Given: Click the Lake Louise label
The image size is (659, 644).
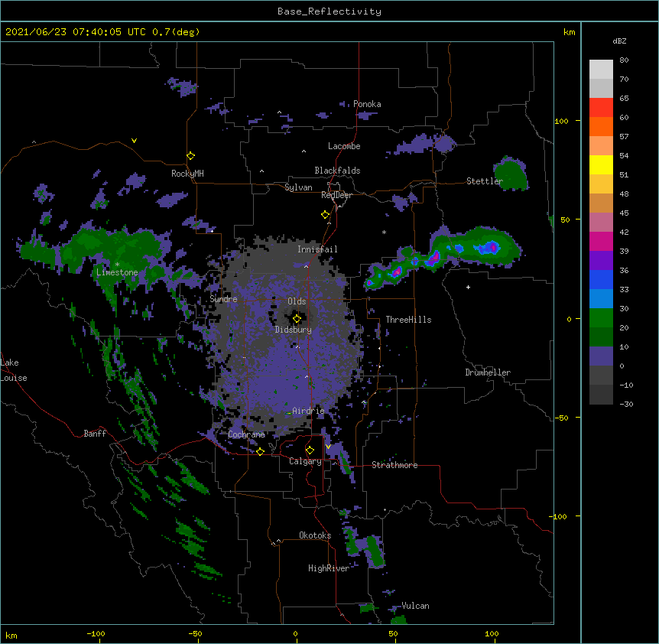Looking at the screenshot, I should (14, 370).
